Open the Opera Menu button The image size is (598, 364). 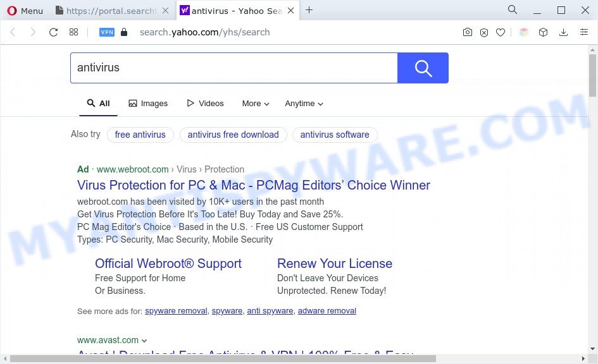(x=25, y=11)
